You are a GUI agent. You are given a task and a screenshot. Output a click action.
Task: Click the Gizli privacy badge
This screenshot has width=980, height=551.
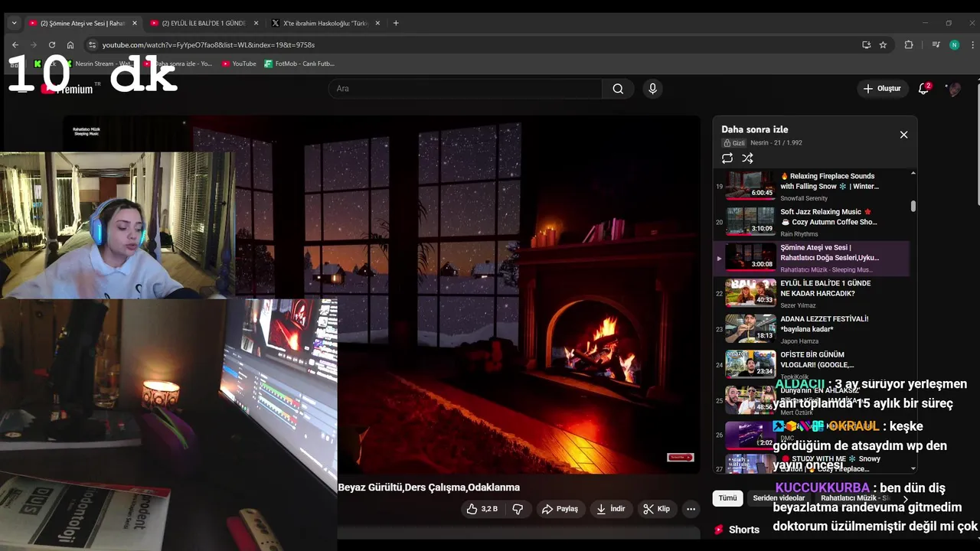[734, 143]
